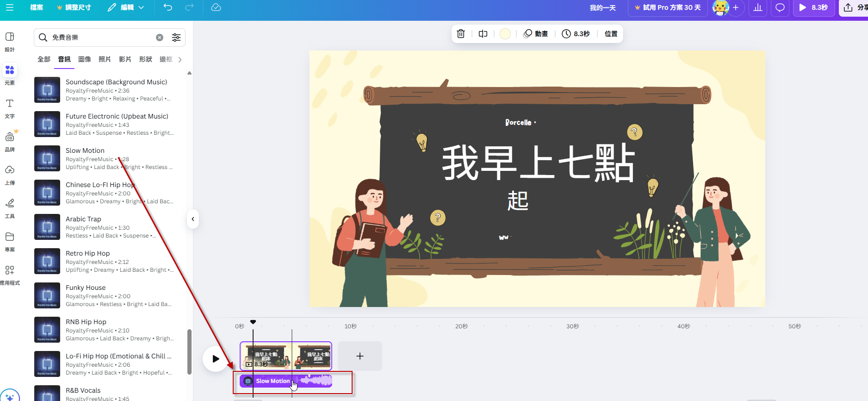
Task: Show more tabs with right chevron
Action: coord(180,59)
